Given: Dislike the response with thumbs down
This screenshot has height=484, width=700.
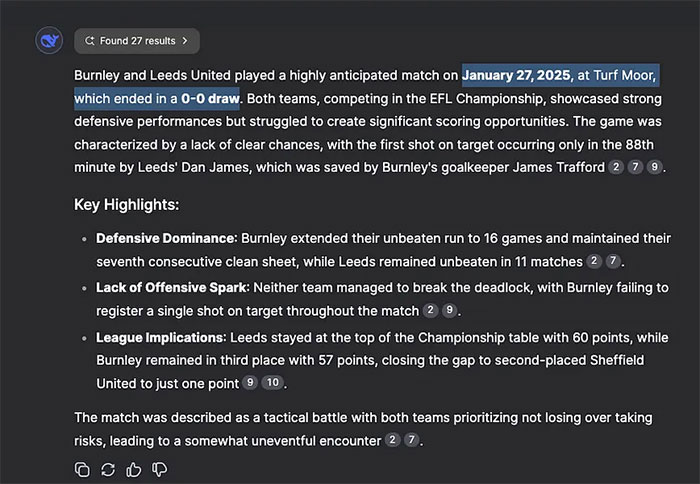Looking at the screenshot, I should [x=160, y=468].
